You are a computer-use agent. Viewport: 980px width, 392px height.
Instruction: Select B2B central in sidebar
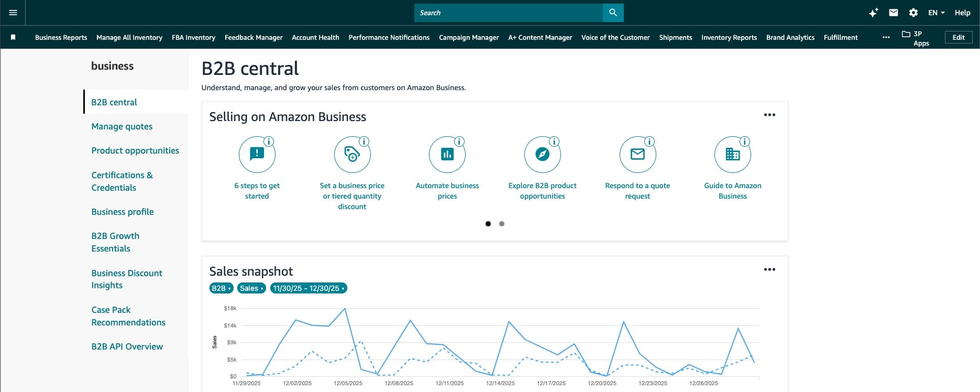click(114, 102)
